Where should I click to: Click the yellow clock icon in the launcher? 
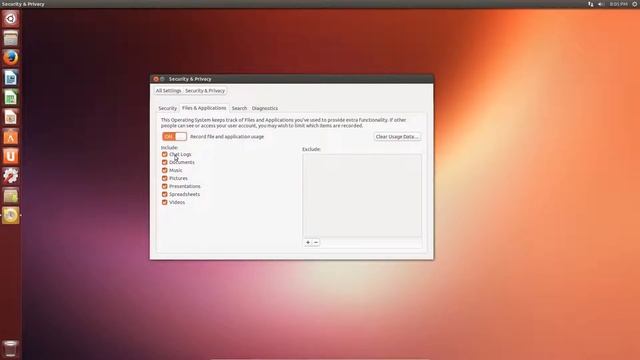11,215
